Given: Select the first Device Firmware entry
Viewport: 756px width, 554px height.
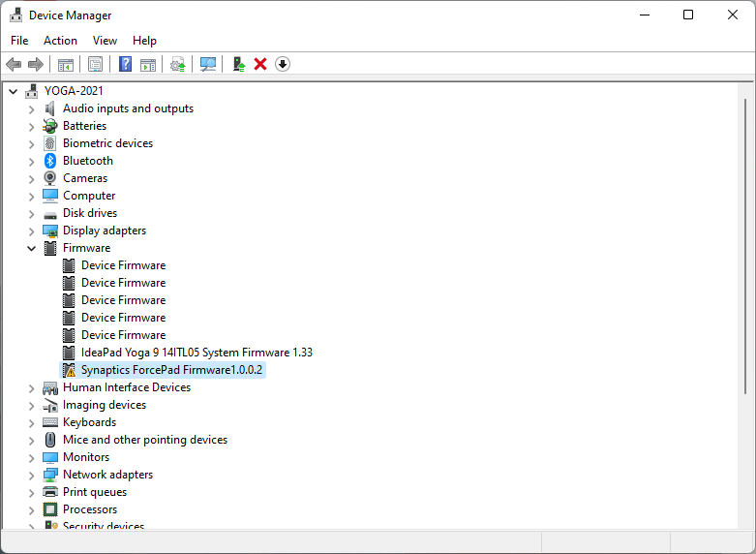Looking at the screenshot, I should coord(124,265).
